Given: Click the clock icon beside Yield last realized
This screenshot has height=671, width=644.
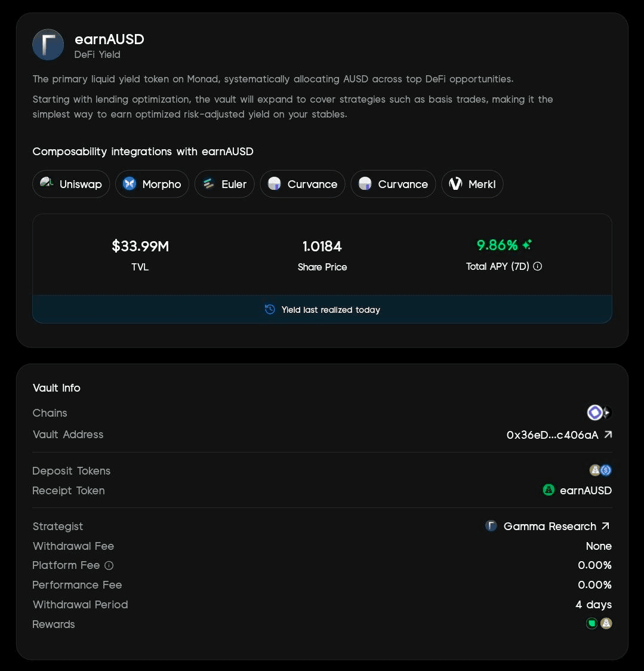Looking at the screenshot, I should pos(270,309).
